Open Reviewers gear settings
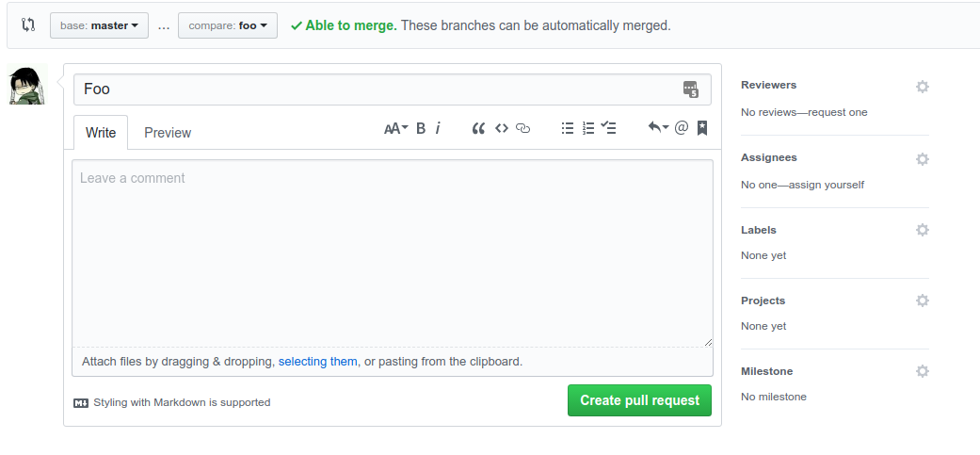The image size is (980, 455). click(922, 87)
